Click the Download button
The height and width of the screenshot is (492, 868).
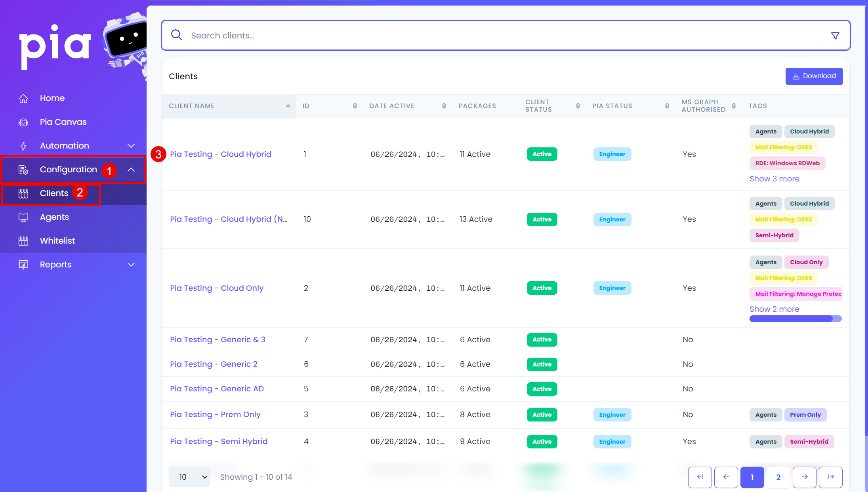pos(814,76)
